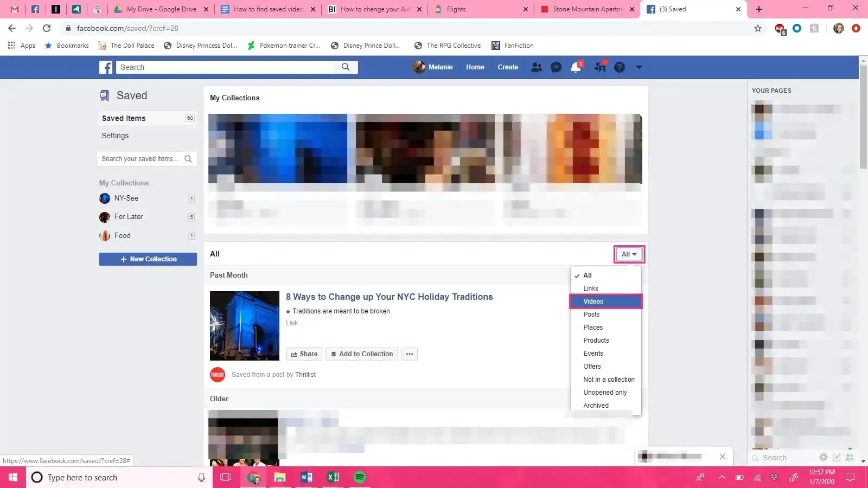868x488 pixels.
Task: Click the search magnifier in the Facebook search bar
Action: (x=346, y=67)
